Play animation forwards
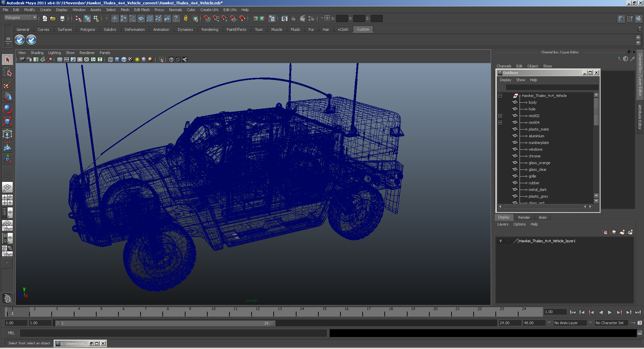Screen dimensions: 644x349 610,312
